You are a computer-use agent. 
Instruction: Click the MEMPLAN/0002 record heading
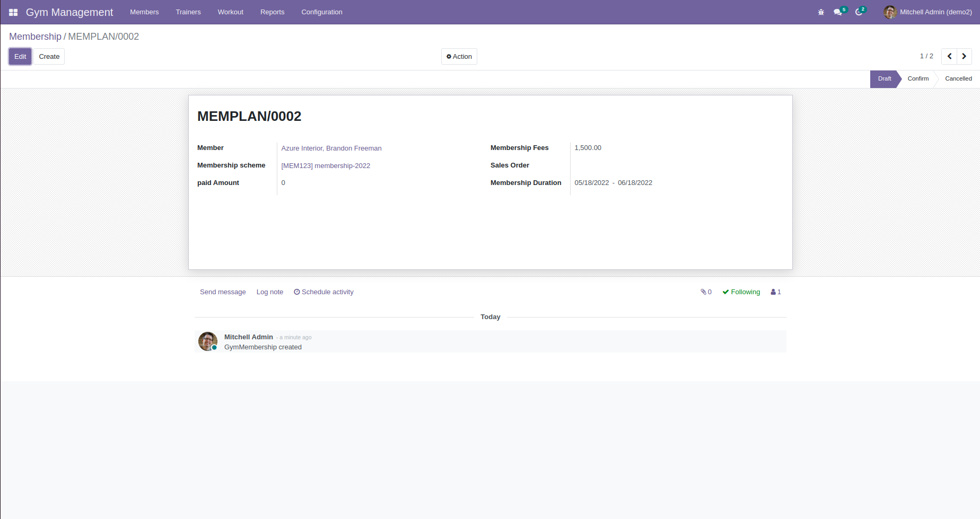click(249, 117)
